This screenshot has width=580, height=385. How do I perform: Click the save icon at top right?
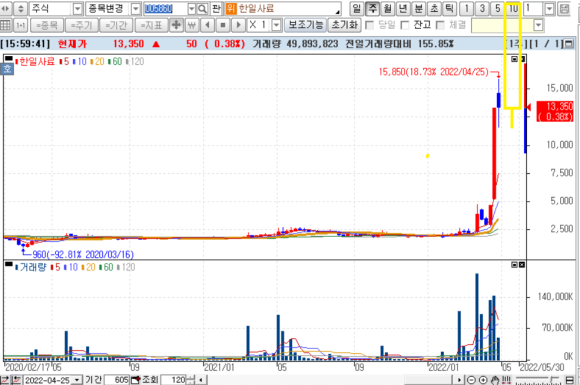pos(564,9)
